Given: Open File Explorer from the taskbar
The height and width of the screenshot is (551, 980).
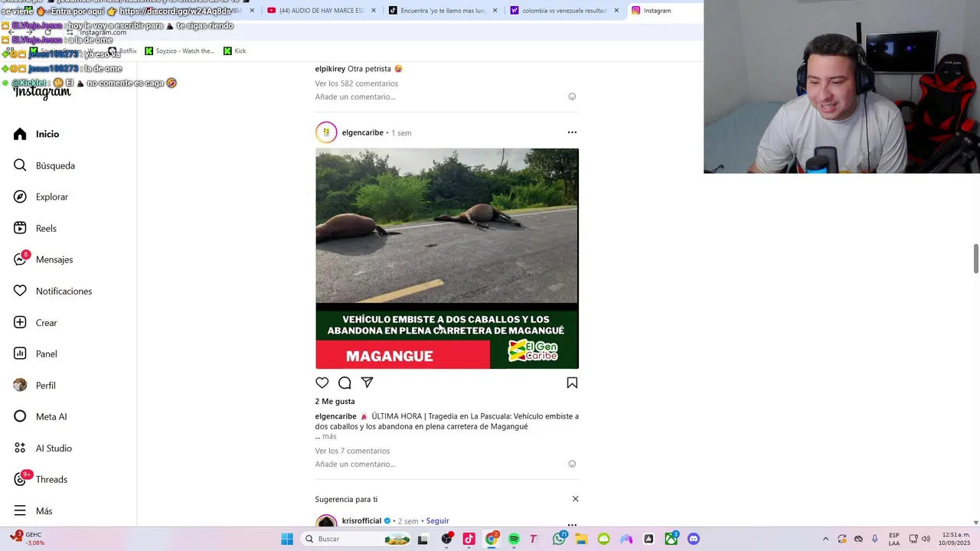Looking at the screenshot, I should click(x=581, y=539).
